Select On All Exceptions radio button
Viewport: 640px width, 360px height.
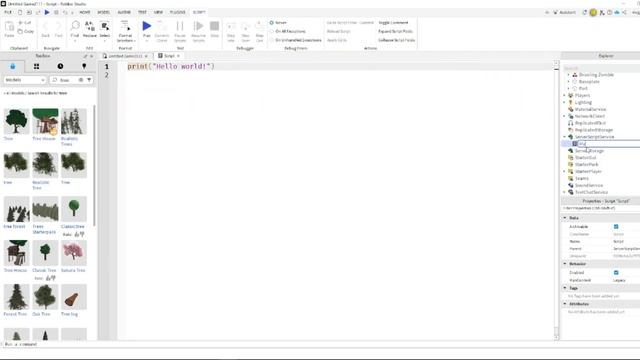pos(271,31)
